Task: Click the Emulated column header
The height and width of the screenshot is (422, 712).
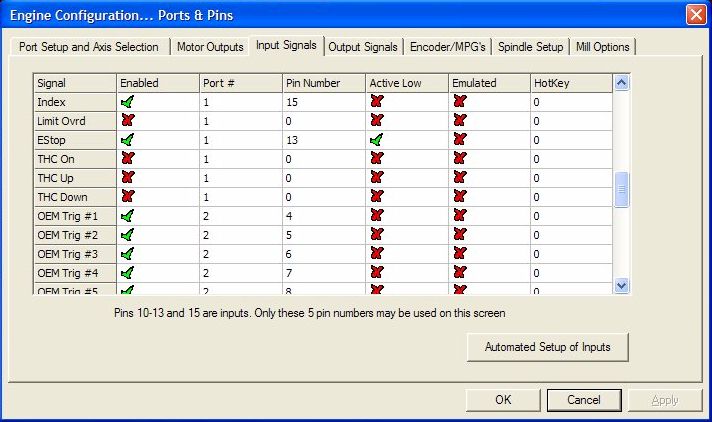Action: [x=490, y=83]
